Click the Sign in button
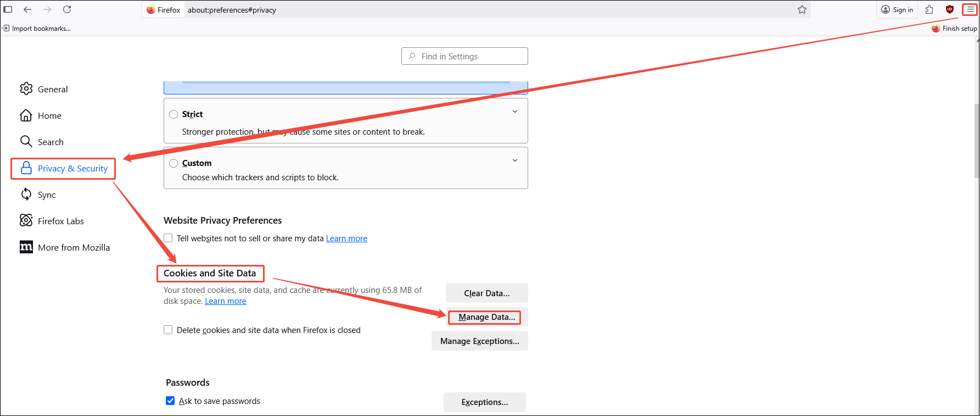The image size is (980, 416). pyautogui.click(x=897, y=9)
